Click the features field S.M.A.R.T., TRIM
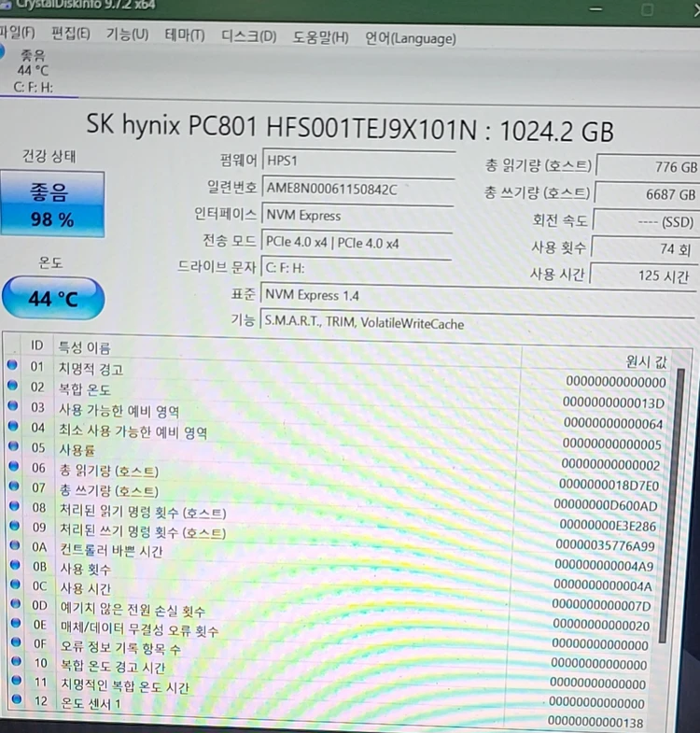700x733 pixels. (x=477, y=322)
